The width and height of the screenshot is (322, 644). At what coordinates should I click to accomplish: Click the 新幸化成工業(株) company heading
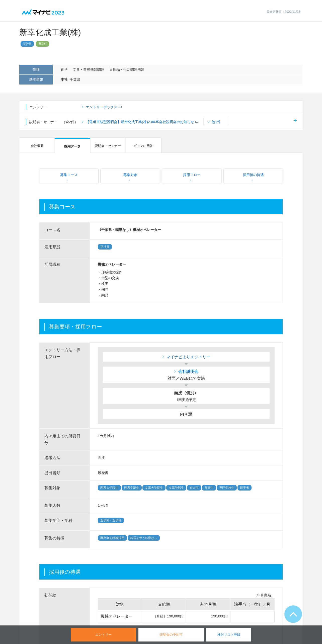[50, 32]
